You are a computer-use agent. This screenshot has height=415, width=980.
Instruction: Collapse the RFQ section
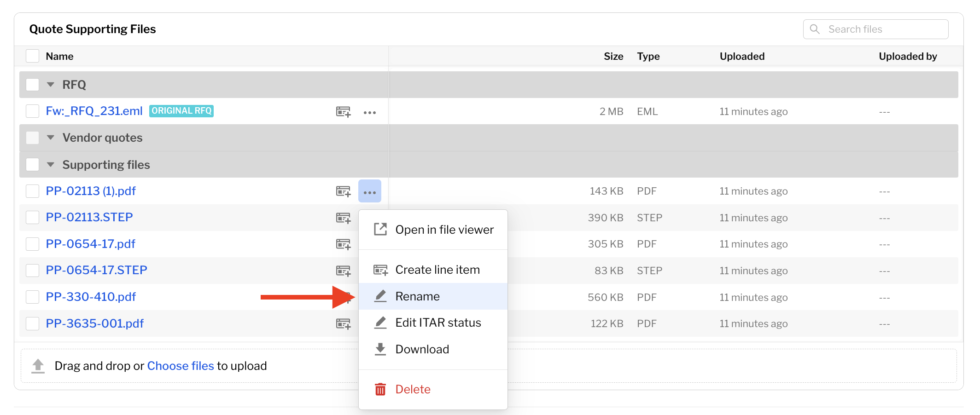tap(51, 85)
